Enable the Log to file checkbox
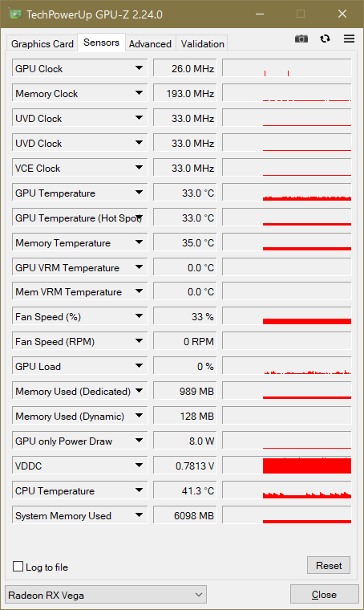Image resolution: width=364 pixels, height=610 pixels. [18, 567]
